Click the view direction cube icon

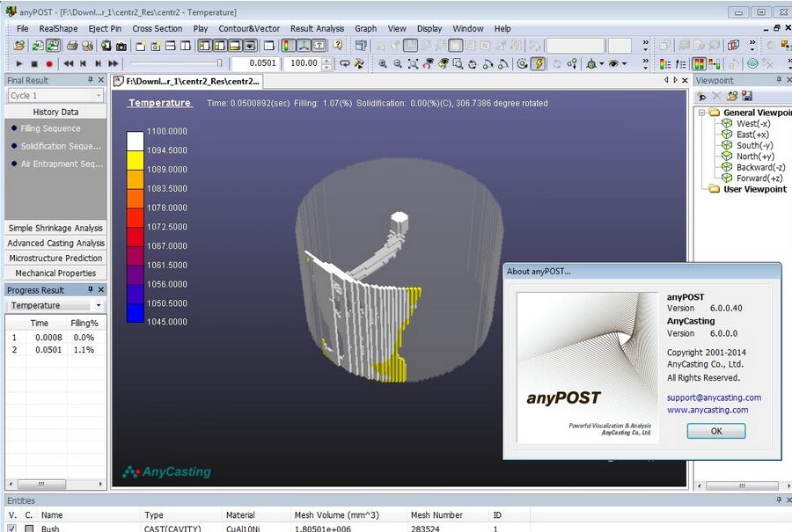591,63
